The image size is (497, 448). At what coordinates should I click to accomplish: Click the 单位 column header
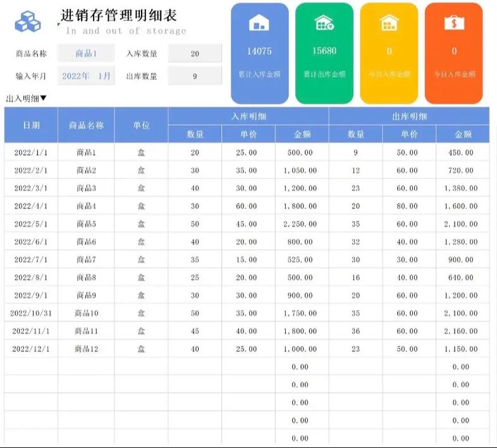(142, 125)
